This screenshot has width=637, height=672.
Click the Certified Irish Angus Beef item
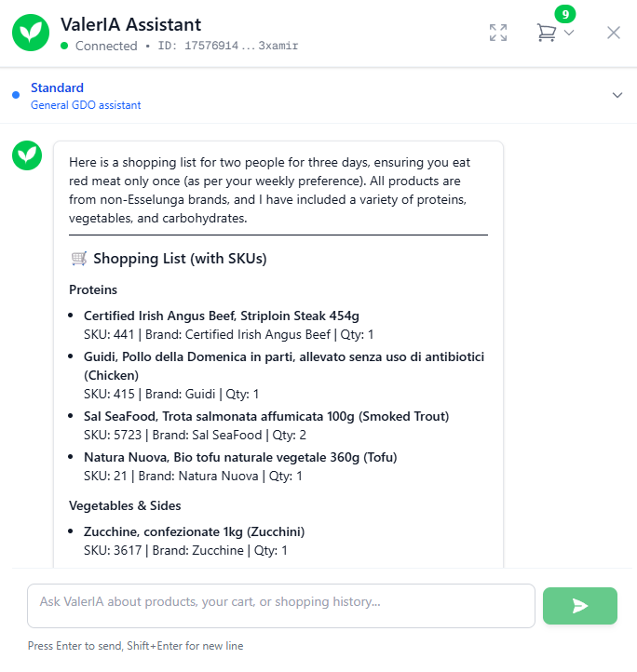tap(222, 316)
